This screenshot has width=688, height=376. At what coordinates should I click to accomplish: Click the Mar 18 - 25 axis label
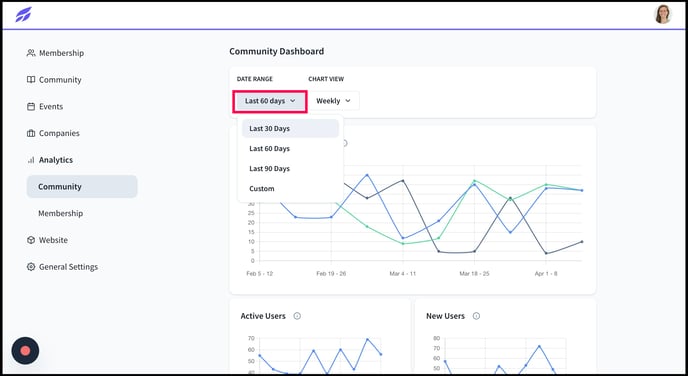[474, 273]
